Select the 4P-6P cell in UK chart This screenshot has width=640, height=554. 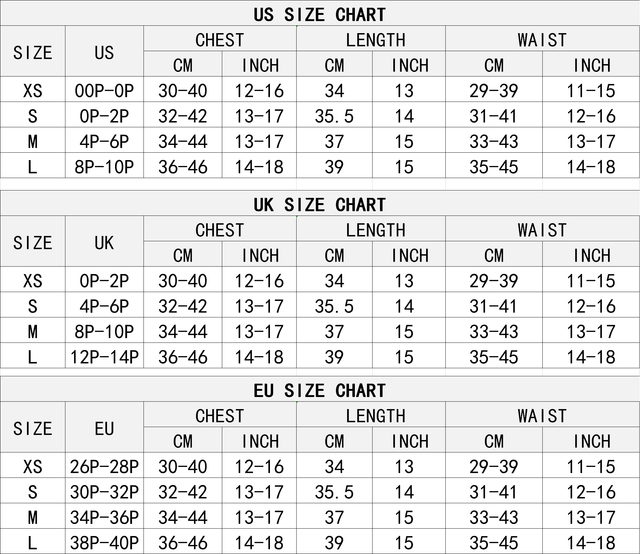click(104, 306)
